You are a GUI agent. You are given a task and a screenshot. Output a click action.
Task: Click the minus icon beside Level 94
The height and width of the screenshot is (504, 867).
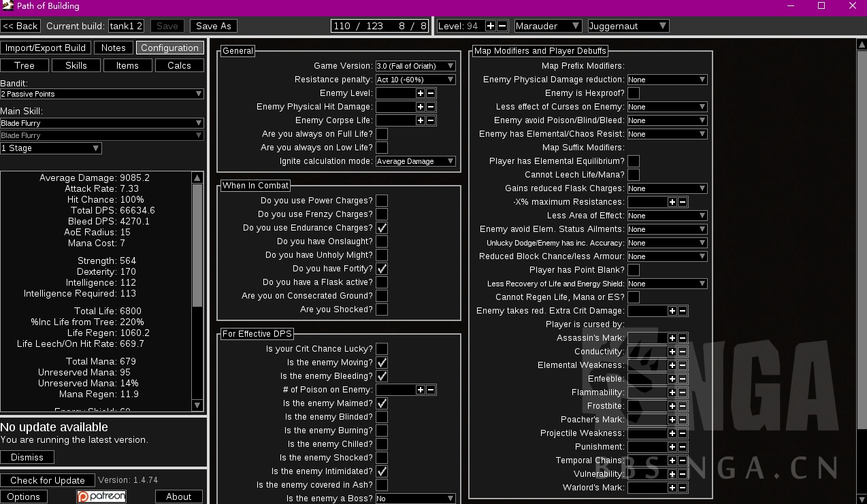tap(502, 26)
